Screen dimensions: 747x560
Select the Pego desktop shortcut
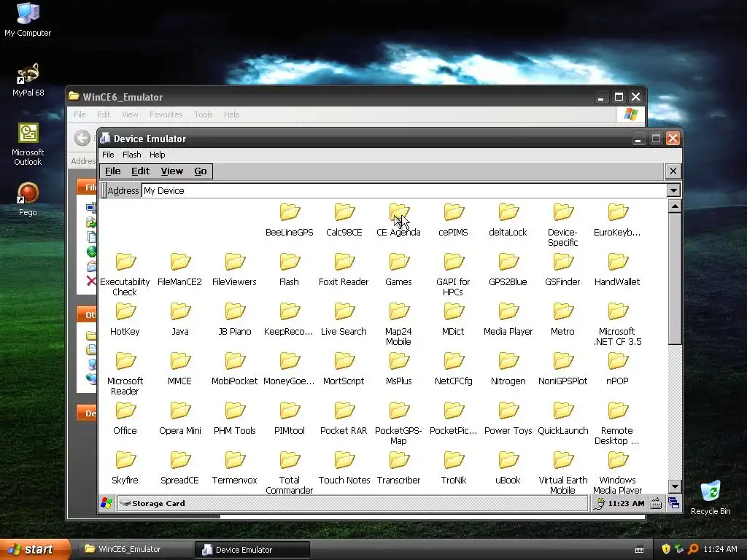point(28,200)
